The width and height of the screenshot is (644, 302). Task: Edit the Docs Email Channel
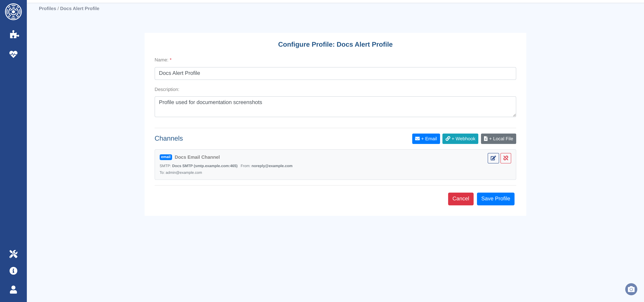pos(493,158)
